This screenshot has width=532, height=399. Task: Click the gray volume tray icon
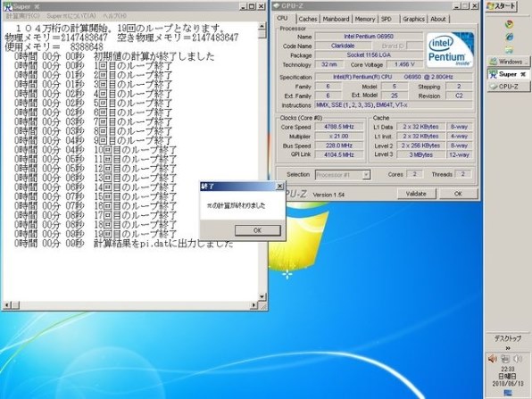[x=518, y=359]
